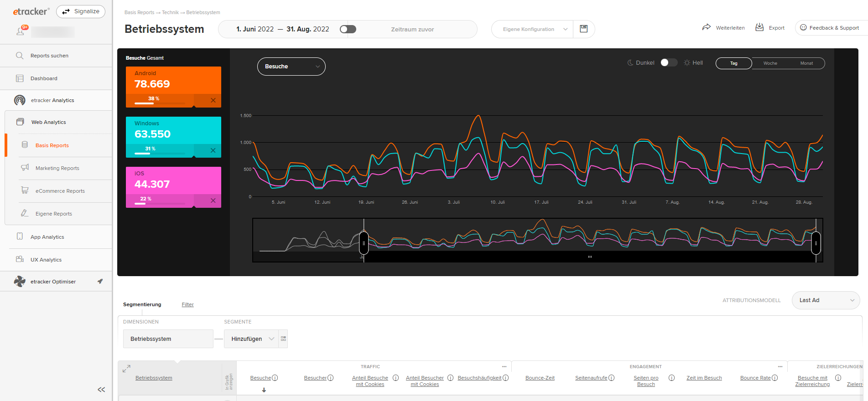Click the Betriebssystem column header
Screen dimensions: 868x401
tap(154, 378)
